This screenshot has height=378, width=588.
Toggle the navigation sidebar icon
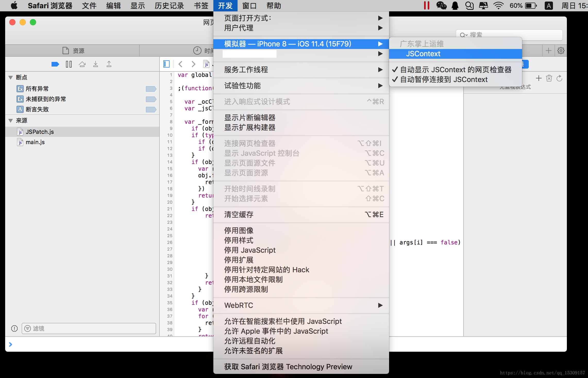pyautogui.click(x=166, y=64)
